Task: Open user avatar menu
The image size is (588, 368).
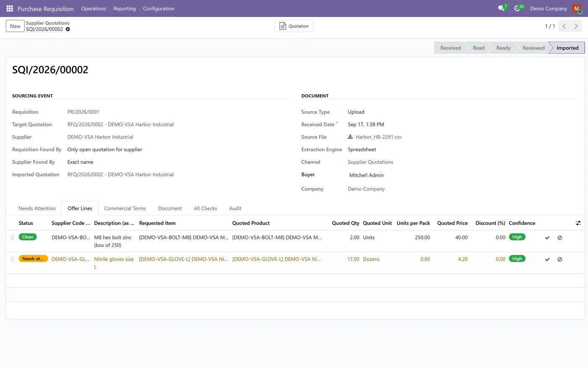Action: 577,8
